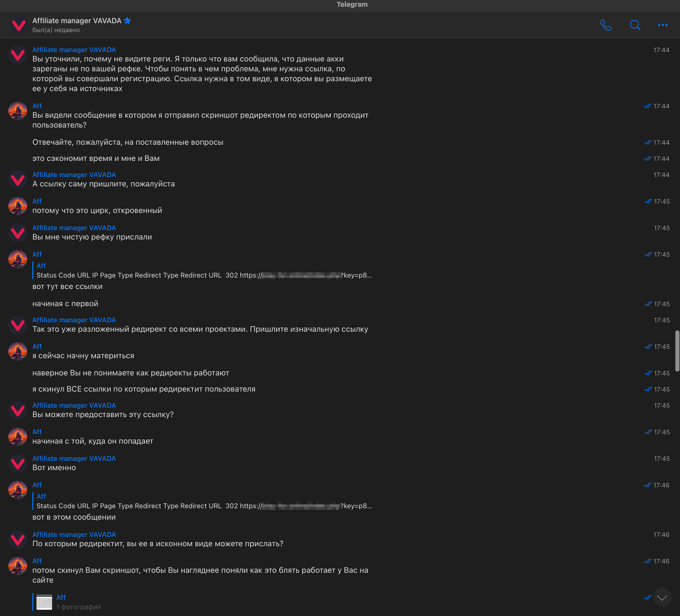Open quoted reply above 'вот тут все ссылки'
Viewport: 680px width, 616px height.
[x=202, y=271]
